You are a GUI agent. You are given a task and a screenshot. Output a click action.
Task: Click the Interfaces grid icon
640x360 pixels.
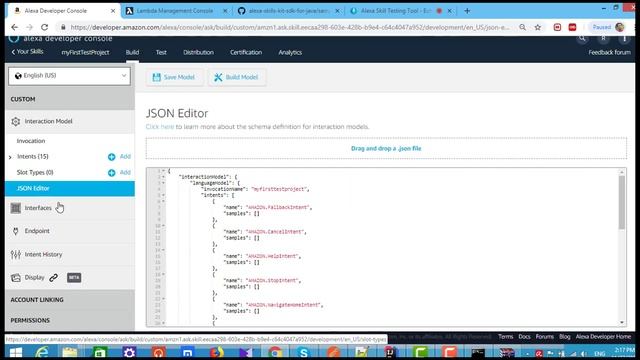[x=16, y=208]
